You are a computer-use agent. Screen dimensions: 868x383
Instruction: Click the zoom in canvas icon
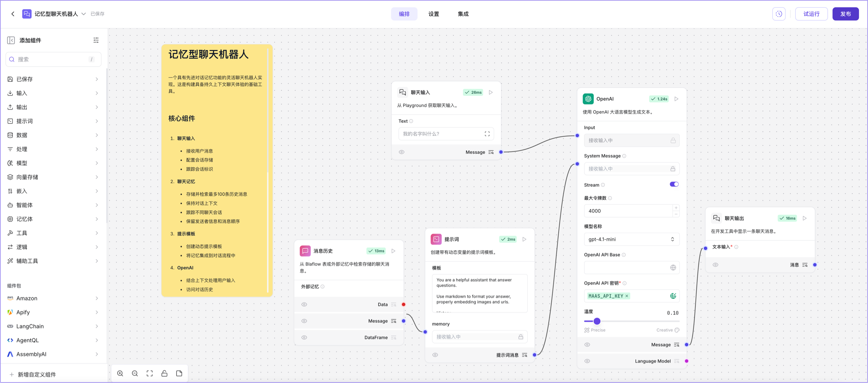pos(120,373)
